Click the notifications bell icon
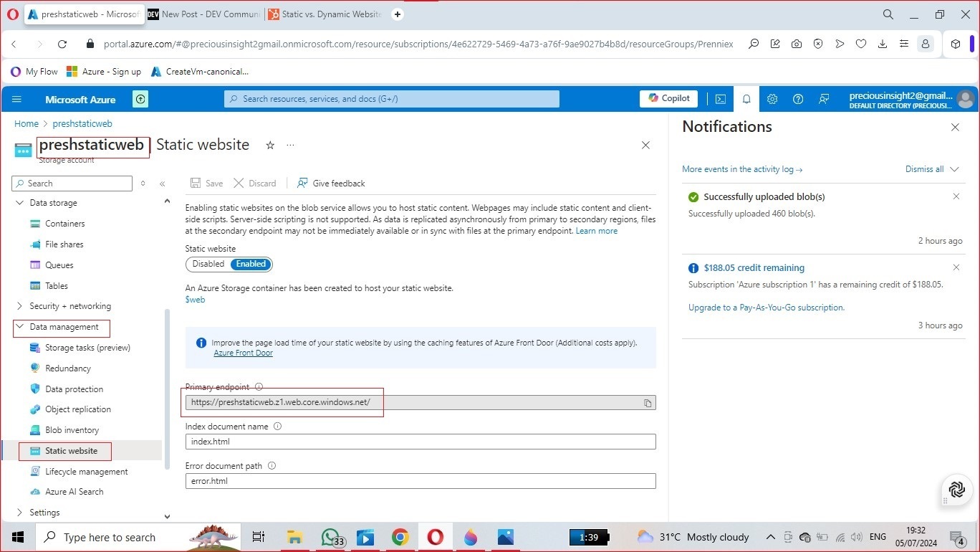980x552 pixels. (746, 100)
